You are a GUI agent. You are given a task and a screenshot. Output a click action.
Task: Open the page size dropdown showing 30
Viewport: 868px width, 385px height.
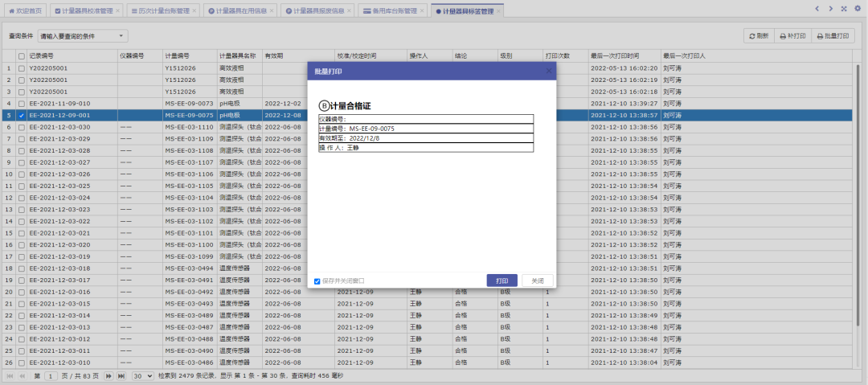coord(143,376)
